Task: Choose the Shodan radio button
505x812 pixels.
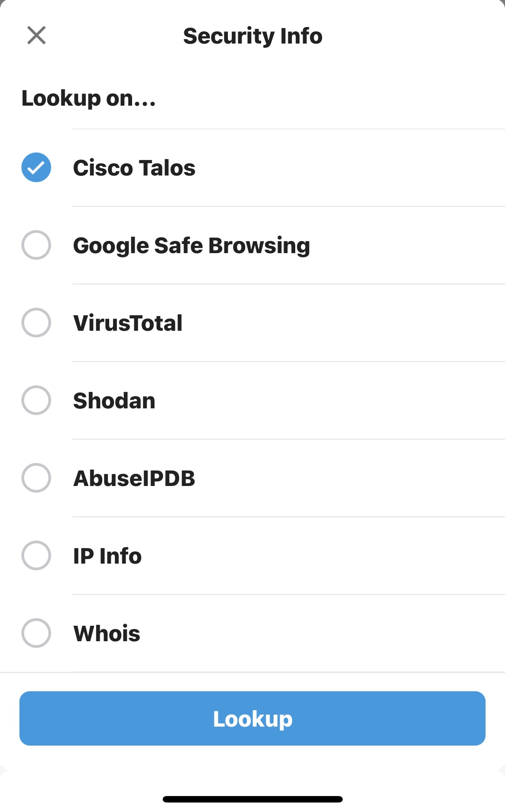Action: (x=36, y=400)
